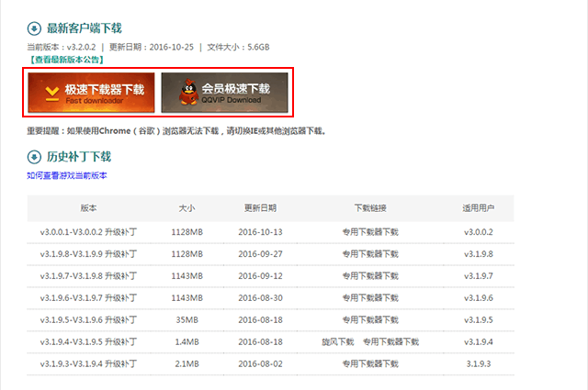This screenshot has width=588, height=390.
Task: Click the file size text 5.6GB
Action: pyautogui.click(x=258, y=47)
